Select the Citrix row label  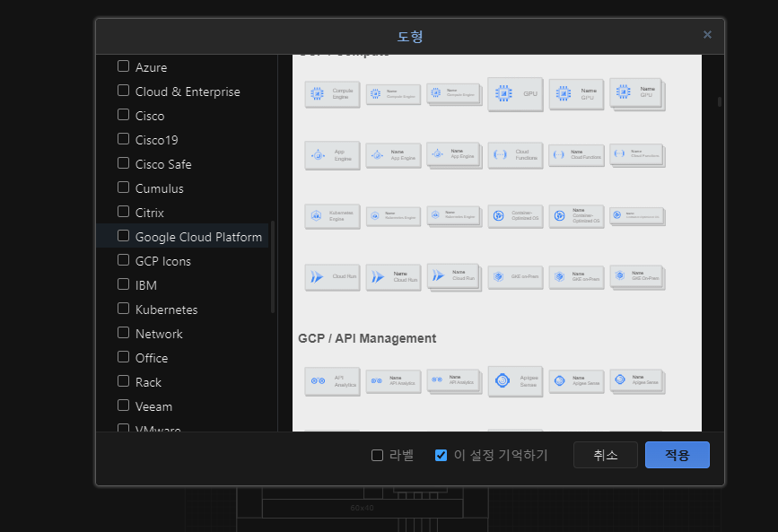(149, 213)
